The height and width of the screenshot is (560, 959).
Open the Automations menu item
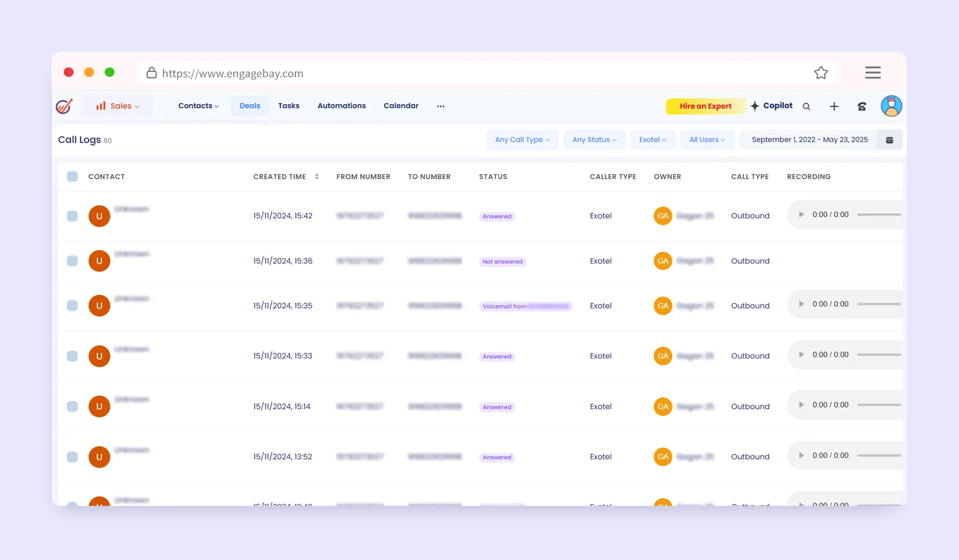341,106
